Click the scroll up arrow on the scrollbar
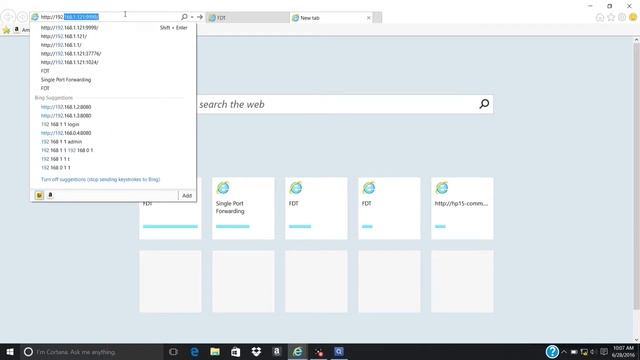The image size is (640, 360). [x=636, y=40]
